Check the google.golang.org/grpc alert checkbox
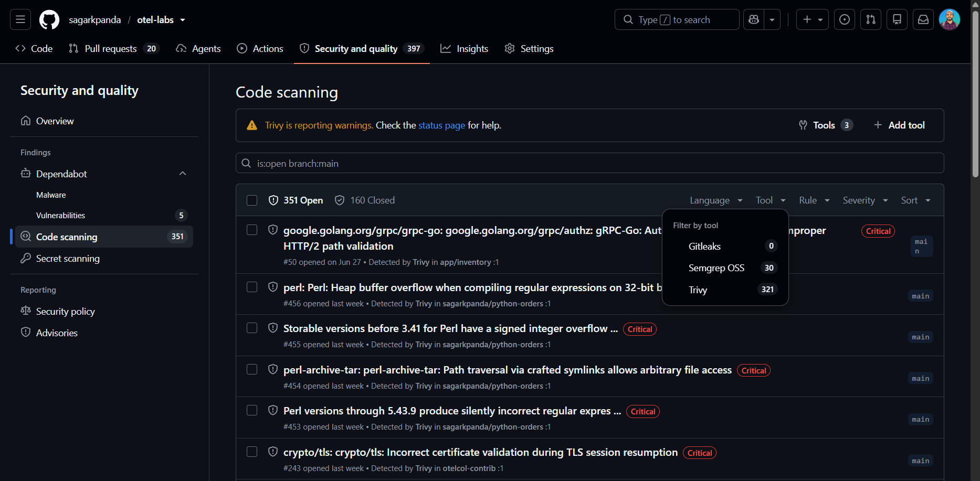The image size is (980, 481). [x=252, y=230]
